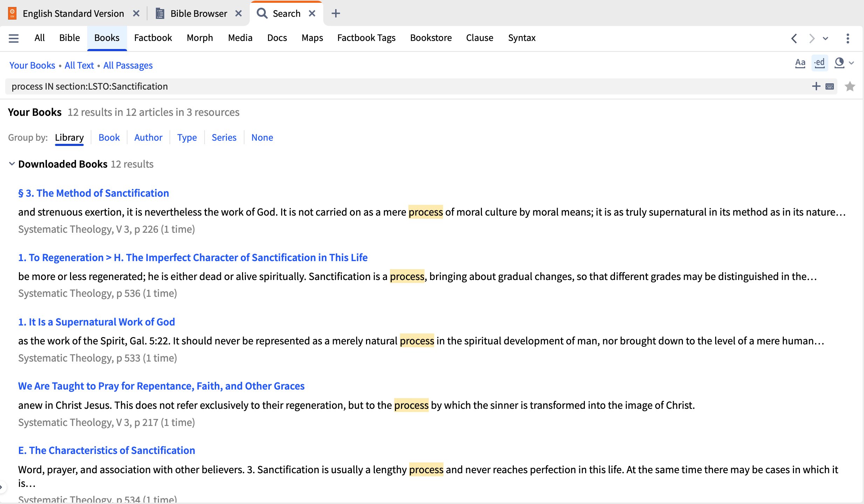The width and height of the screenshot is (864, 504).
Task: Expand display options dropdown arrow
Action: [x=852, y=63]
